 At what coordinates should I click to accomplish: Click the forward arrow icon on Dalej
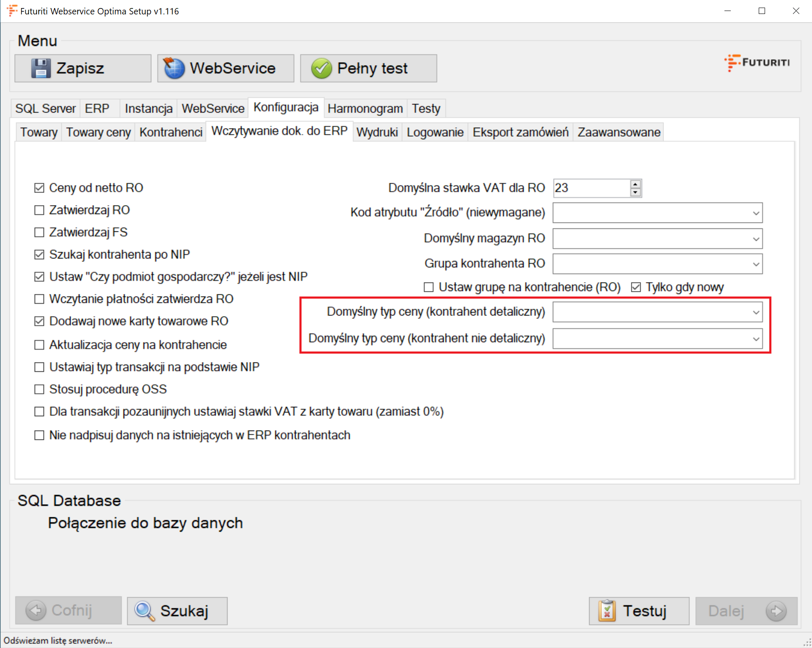pyautogui.click(x=776, y=611)
